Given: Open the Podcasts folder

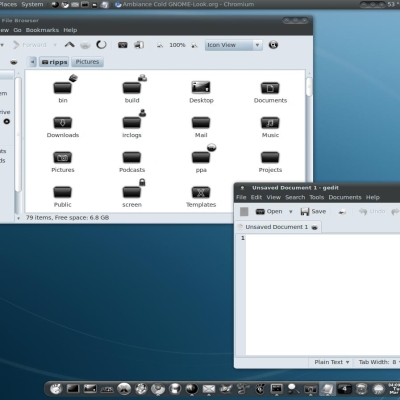Looking at the screenshot, I should 132,162.
